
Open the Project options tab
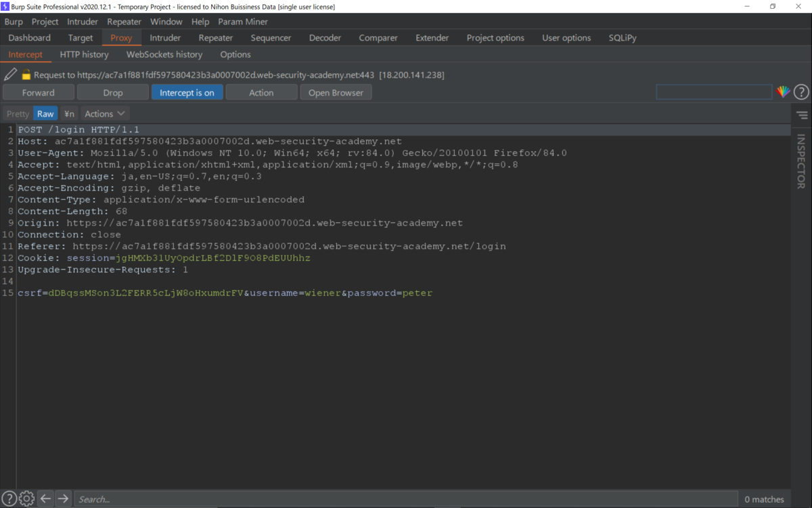(495, 38)
